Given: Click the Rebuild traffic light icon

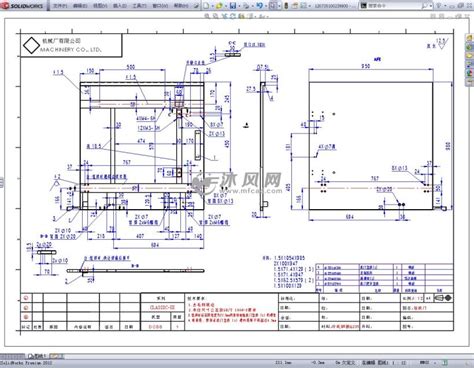Looking at the screenshot, I should [x=286, y=6].
